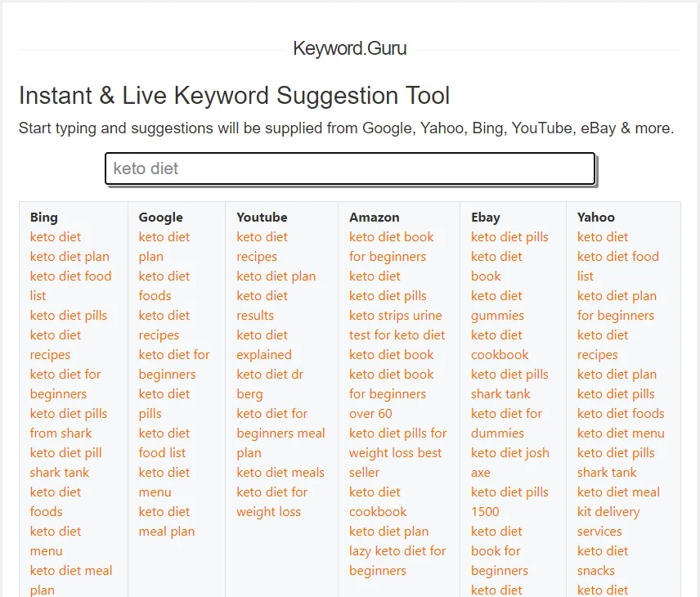Open Google's 'keto diet food list' suggestion

pos(164,443)
